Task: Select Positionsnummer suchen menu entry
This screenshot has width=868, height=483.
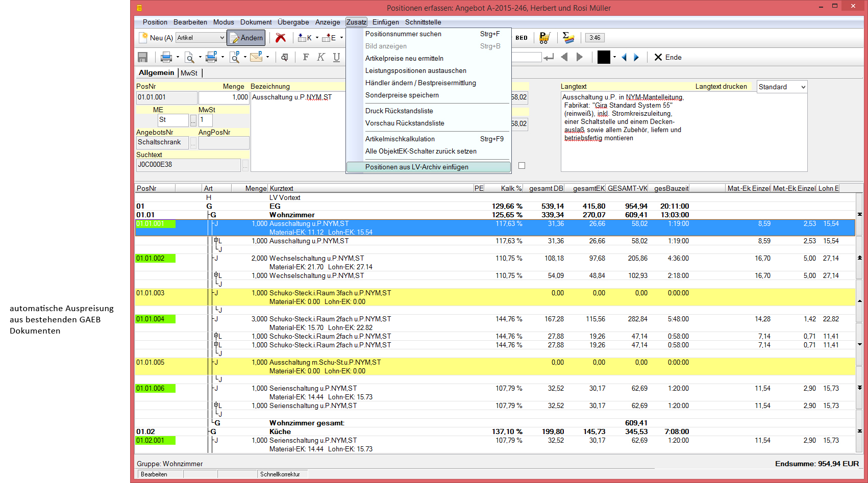Action: [428, 34]
